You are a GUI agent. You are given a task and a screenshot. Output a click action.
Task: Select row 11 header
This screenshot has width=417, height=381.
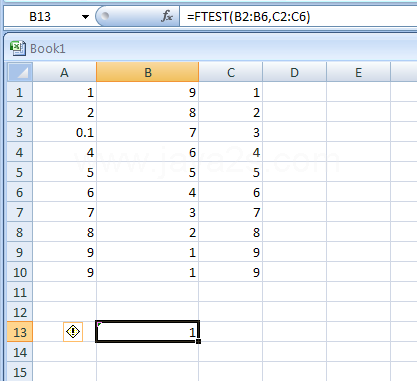[x=20, y=292]
